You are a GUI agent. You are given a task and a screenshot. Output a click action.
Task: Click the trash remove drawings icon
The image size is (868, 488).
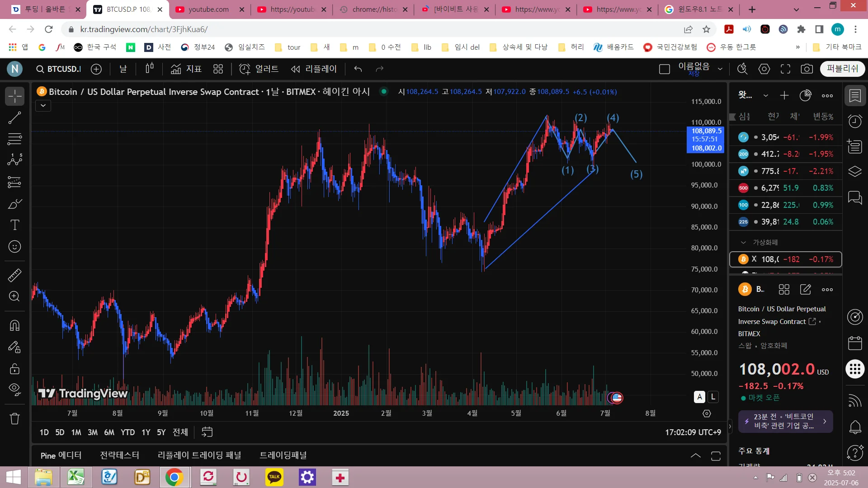(14, 418)
